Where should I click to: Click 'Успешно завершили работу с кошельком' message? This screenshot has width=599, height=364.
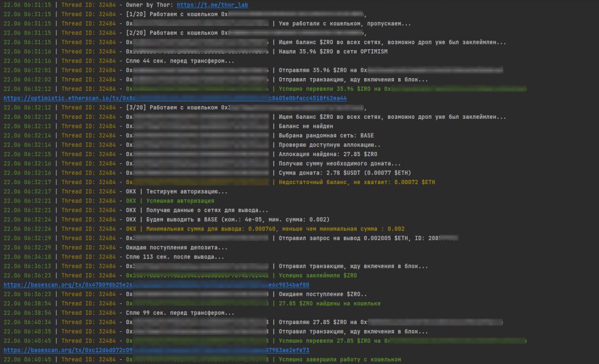[340, 359]
